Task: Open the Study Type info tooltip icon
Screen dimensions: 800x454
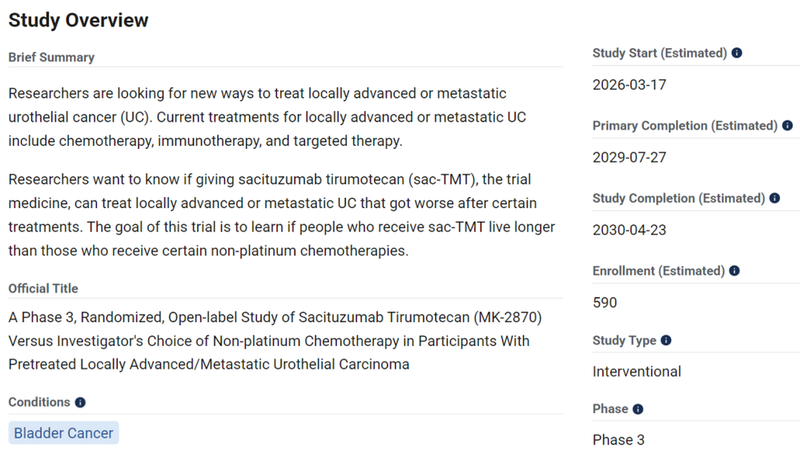Action: 666,341
